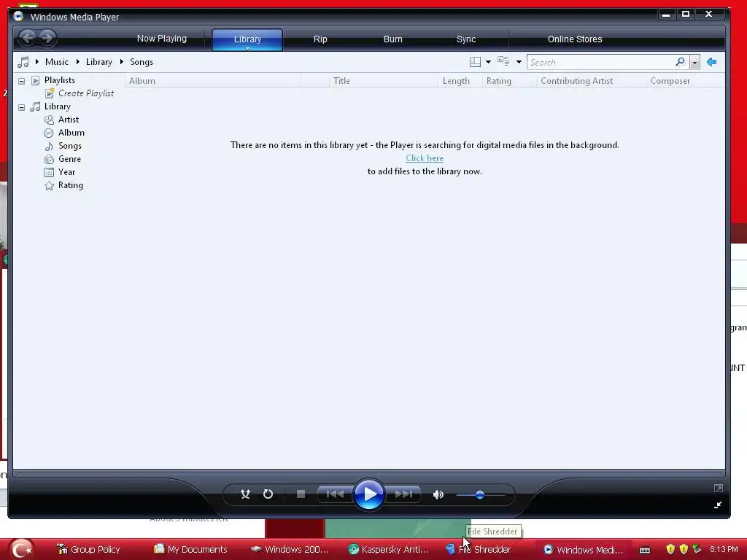747x560 pixels.
Task: Click the Back navigation arrow button
Action: point(28,38)
